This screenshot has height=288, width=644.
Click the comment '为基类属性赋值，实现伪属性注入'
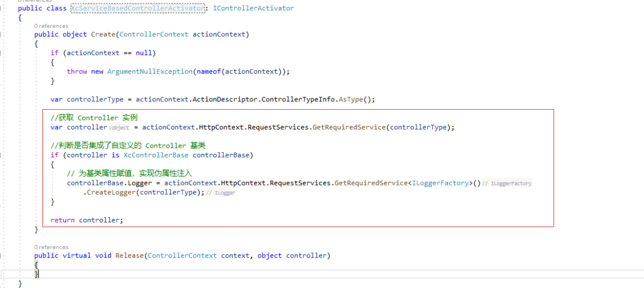pyautogui.click(x=130, y=174)
